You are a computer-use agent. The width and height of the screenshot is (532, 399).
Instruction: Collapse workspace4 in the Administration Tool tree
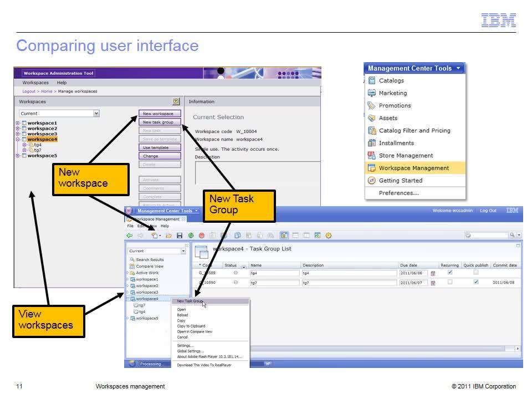(18, 140)
